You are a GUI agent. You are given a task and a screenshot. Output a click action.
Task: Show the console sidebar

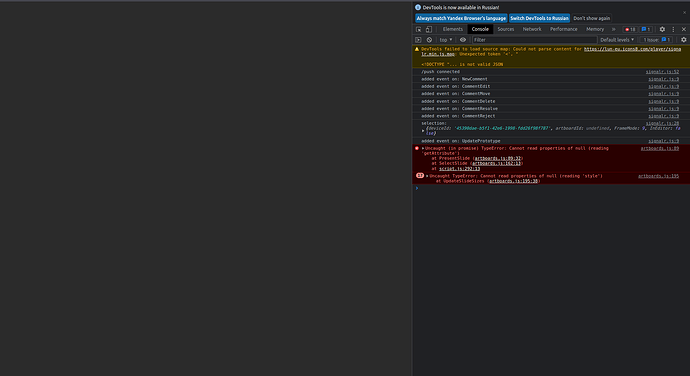coord(418,40)
